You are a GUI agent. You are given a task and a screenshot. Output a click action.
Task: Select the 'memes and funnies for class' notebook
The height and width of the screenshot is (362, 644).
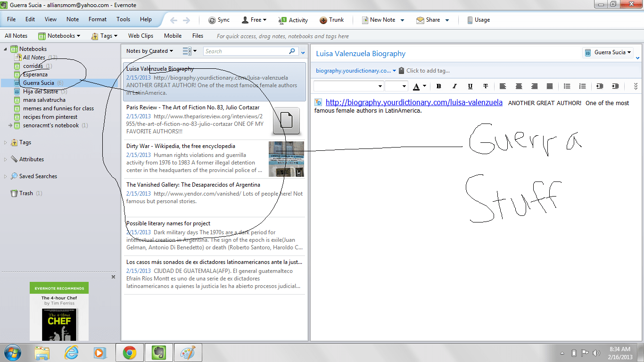click(58, 108)
